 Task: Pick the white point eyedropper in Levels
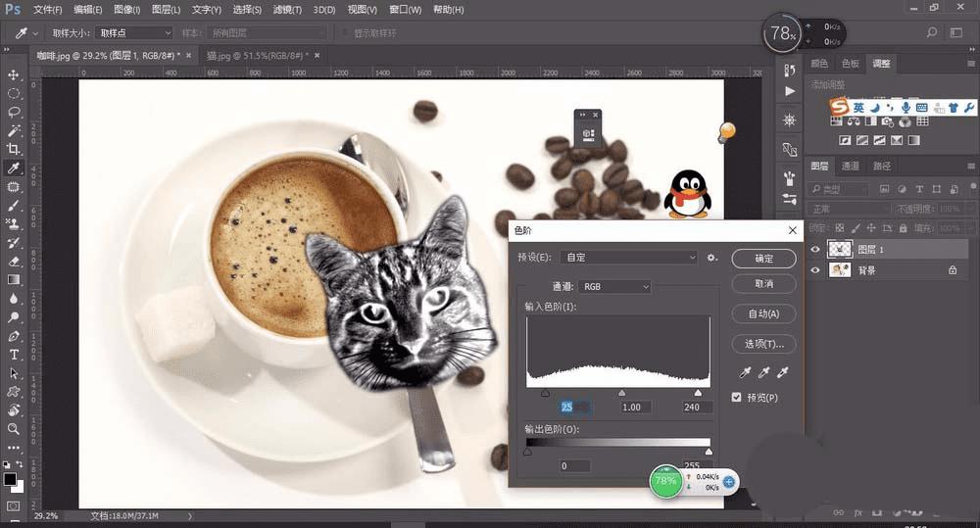pyautogui.click(x=782, y=373)
